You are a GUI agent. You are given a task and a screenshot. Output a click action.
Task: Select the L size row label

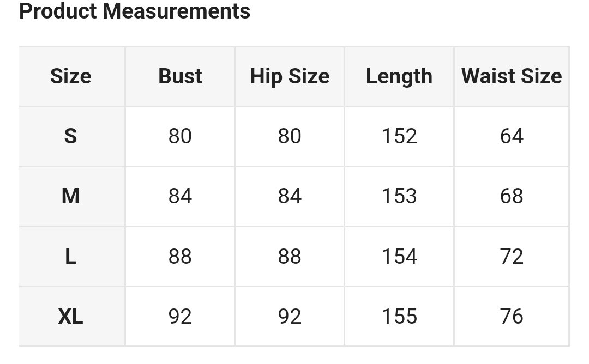click(71, 257)
